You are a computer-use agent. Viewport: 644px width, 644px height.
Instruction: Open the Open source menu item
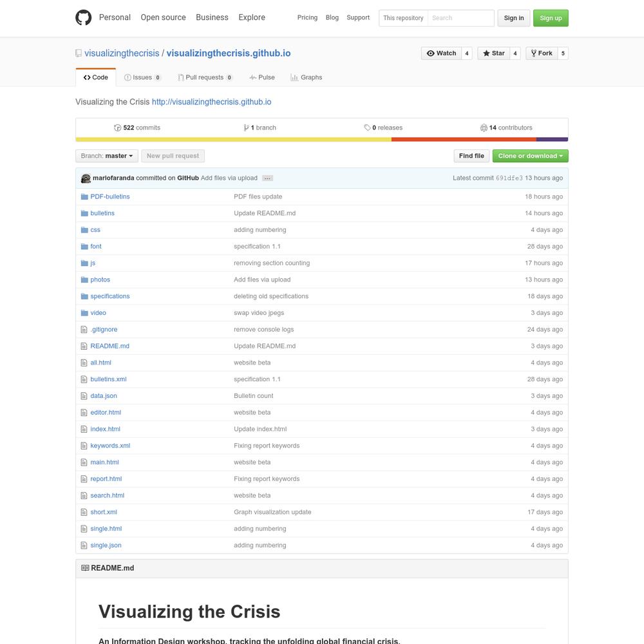click(163, 17)
